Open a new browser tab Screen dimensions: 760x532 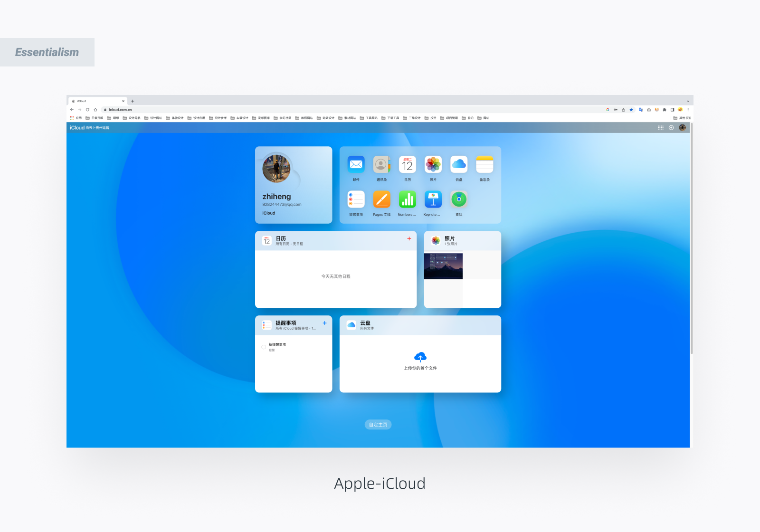133,101
